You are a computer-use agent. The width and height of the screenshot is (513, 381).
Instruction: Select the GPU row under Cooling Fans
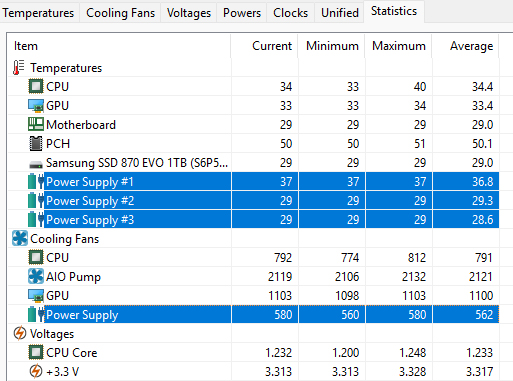pos(254,295)
